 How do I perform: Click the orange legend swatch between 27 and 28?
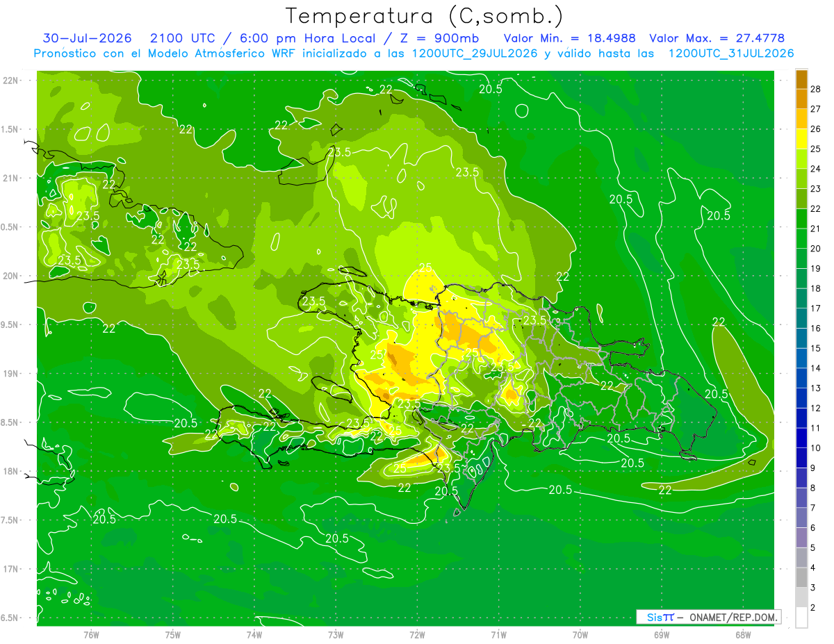pyautogui.click(x=801, y=99)
